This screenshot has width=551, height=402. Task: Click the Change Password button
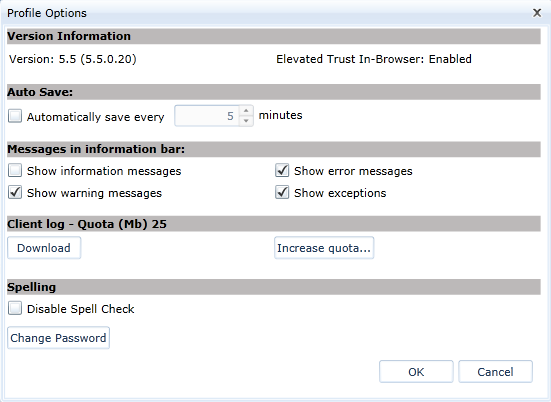click(x=58, y=338)
